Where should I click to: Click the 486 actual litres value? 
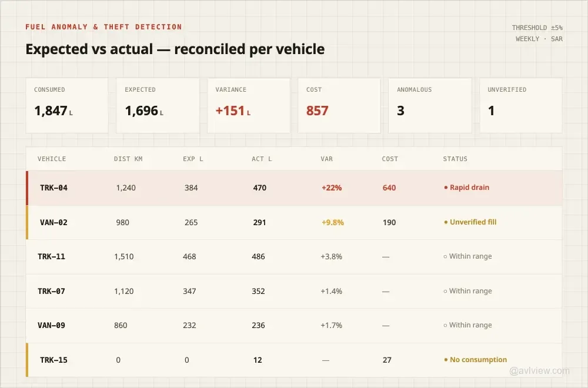point(258,257)
